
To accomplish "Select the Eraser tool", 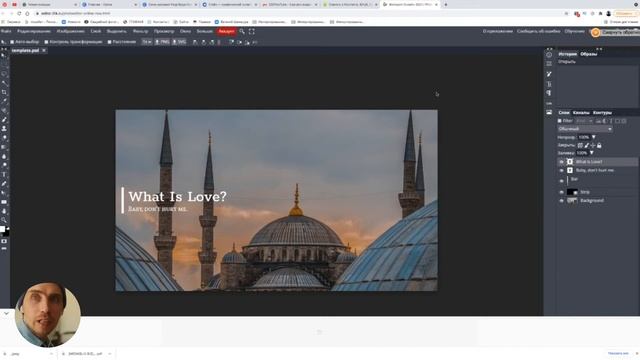I will point(4,138).
